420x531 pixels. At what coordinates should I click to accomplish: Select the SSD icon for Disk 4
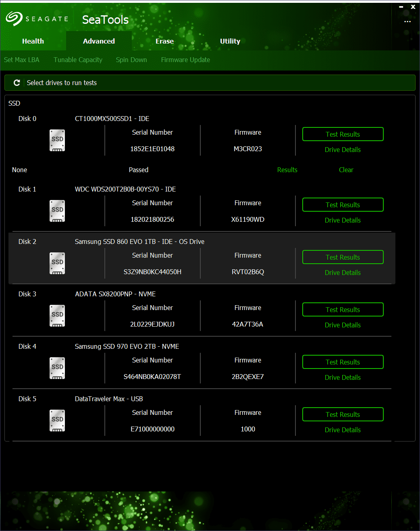(x=57, y=368)
